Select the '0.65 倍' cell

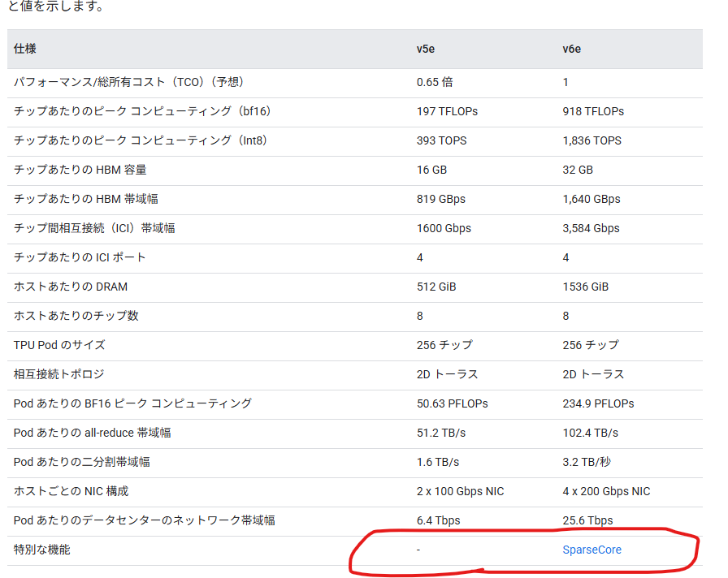(435, 82)
